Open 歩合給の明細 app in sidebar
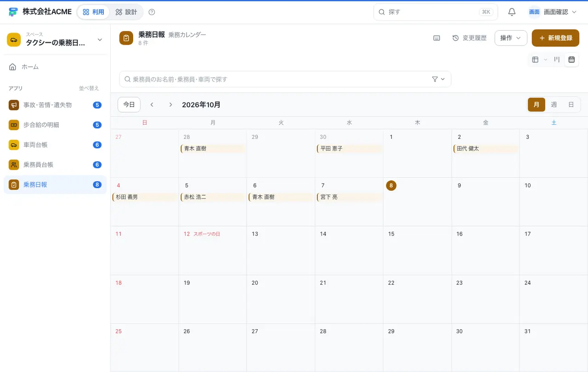Viewport: 588px width, 372px height. (55, 125)
